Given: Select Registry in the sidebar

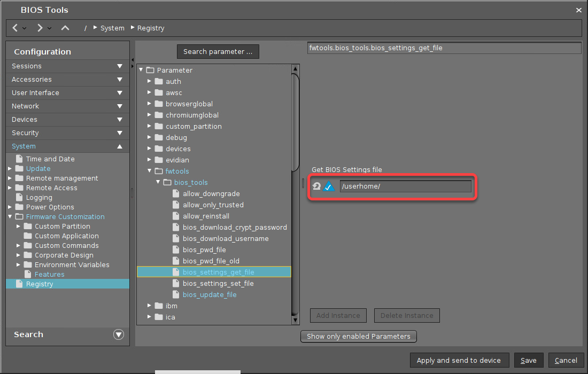Looking at the screenshot, I should click(x=40, y=284).
